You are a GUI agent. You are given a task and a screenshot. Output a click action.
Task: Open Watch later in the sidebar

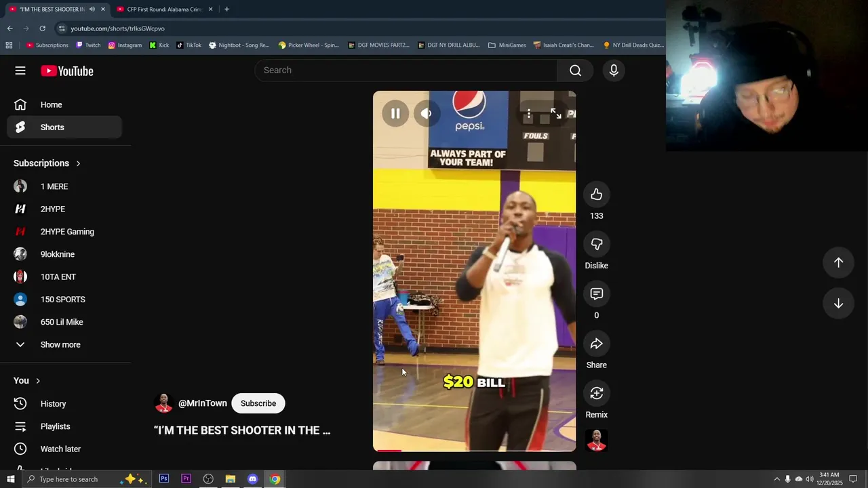pyautogui.click(x=64, y=449)
